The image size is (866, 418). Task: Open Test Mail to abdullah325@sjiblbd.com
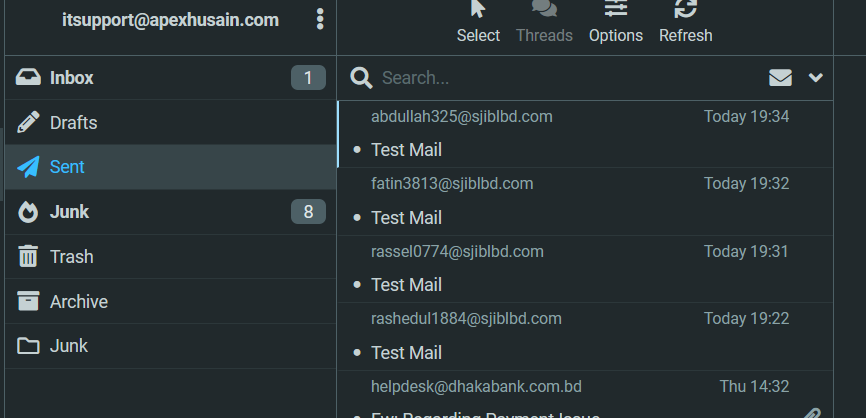406,150
